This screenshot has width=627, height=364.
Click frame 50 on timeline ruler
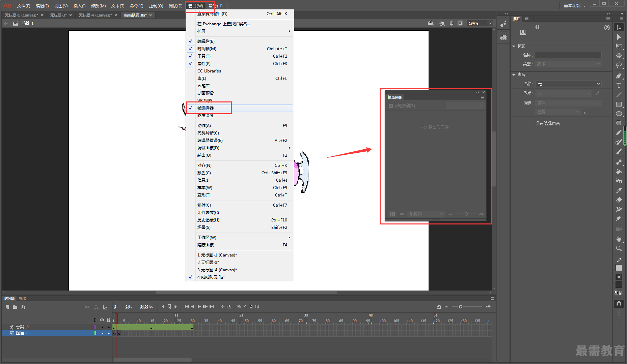247,321
